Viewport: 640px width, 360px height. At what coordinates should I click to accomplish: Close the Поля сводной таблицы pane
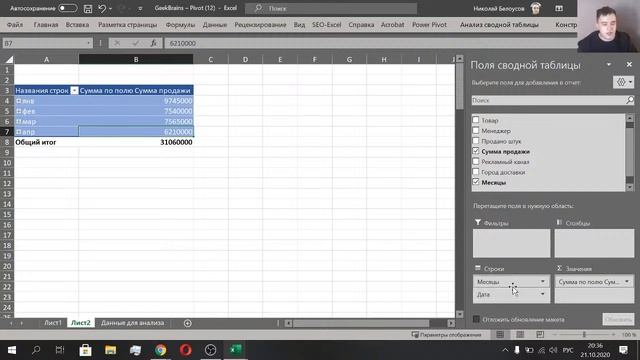(x=629, y=64)
